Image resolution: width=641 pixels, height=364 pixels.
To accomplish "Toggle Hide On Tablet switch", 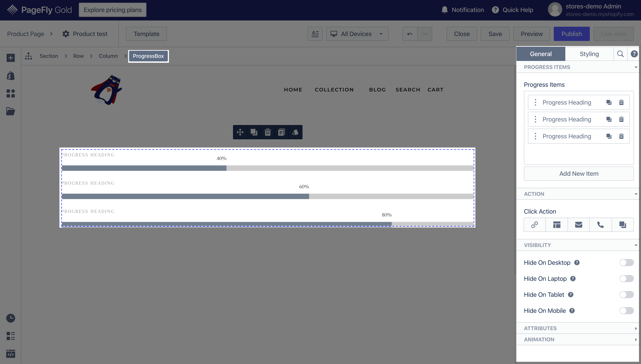I will point(627,295).
